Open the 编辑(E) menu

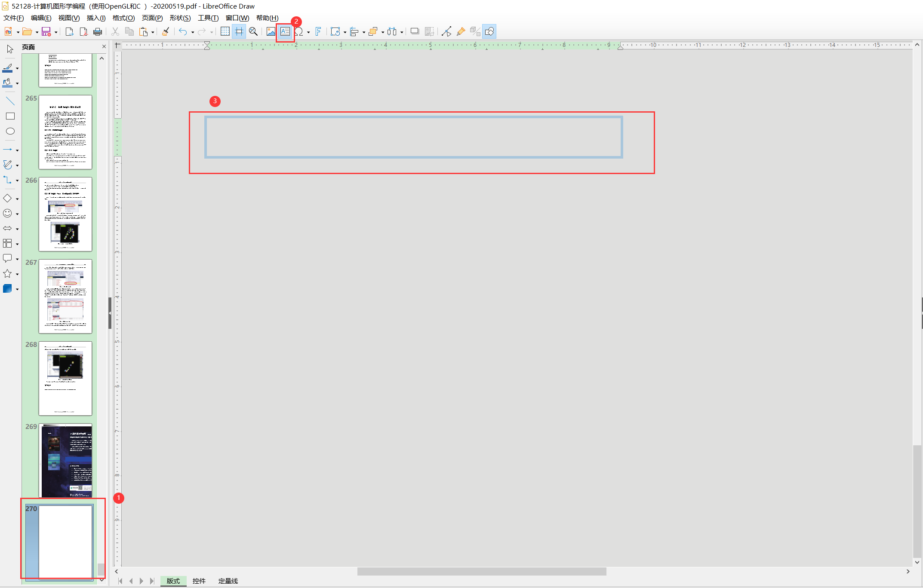click(41, 18)
